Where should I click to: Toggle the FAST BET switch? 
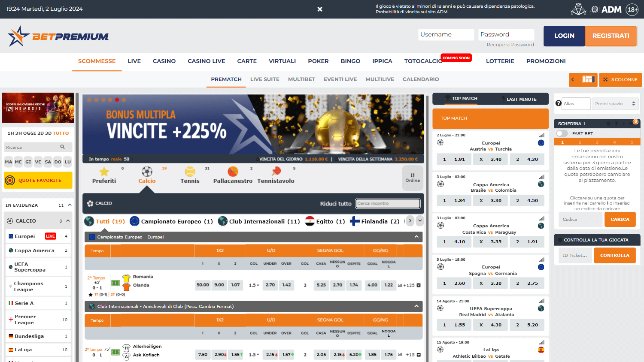562,133
